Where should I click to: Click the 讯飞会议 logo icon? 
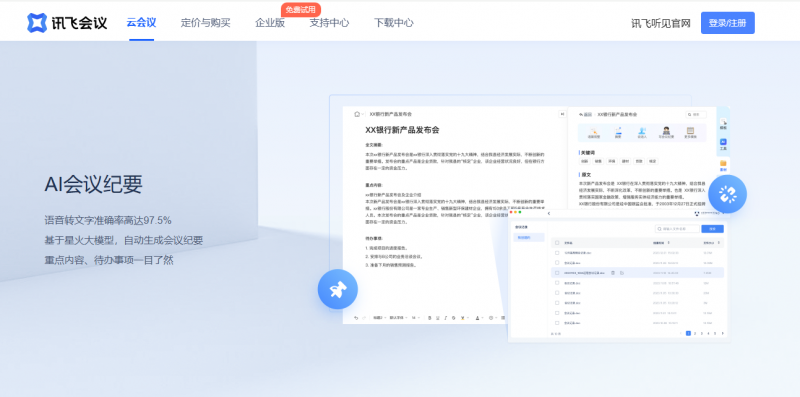point(37,23)
